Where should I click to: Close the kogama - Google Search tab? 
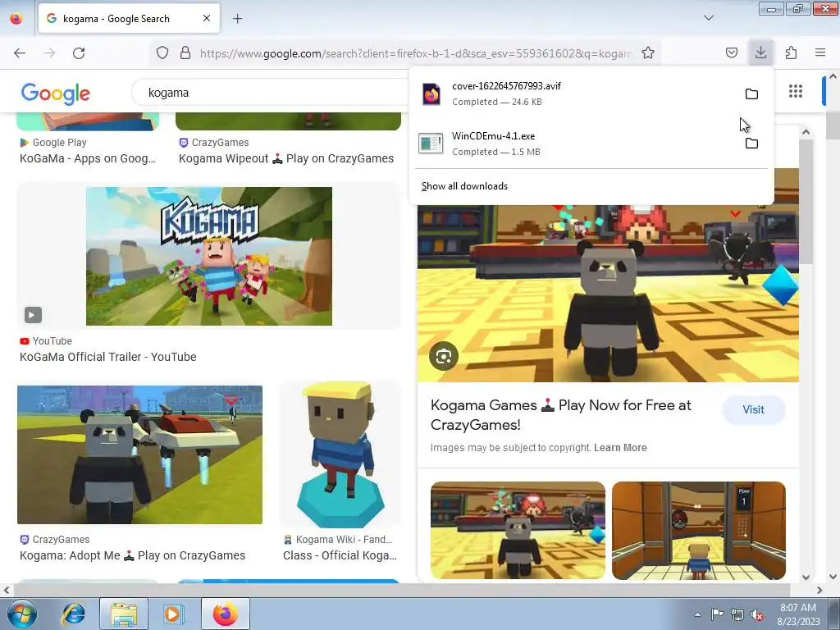pos(207,18)
